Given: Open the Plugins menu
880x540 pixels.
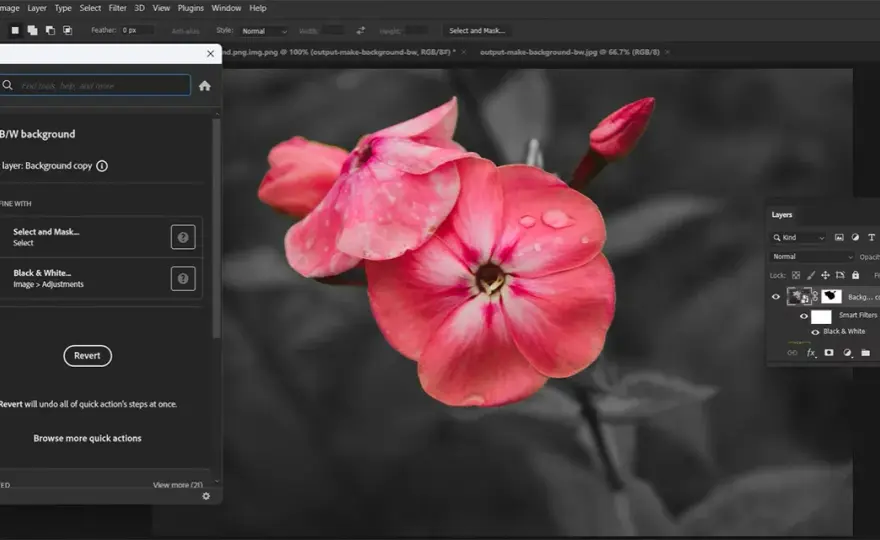Looking at the screenshot, I should point(191,8).
